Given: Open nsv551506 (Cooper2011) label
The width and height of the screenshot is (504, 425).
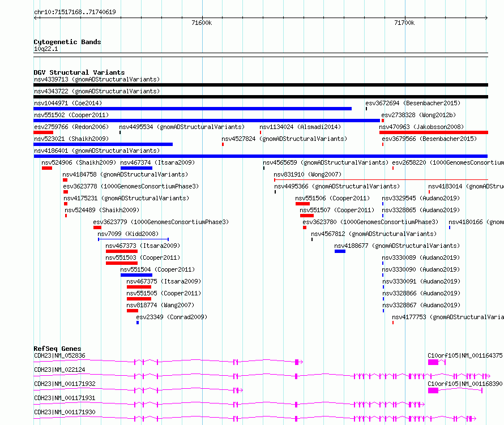Looking at the screenshot, I should click(x=332, y=198).
